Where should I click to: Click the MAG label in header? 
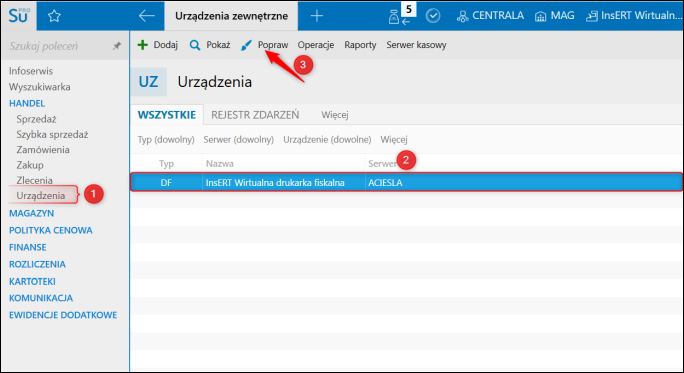[562, 16]
